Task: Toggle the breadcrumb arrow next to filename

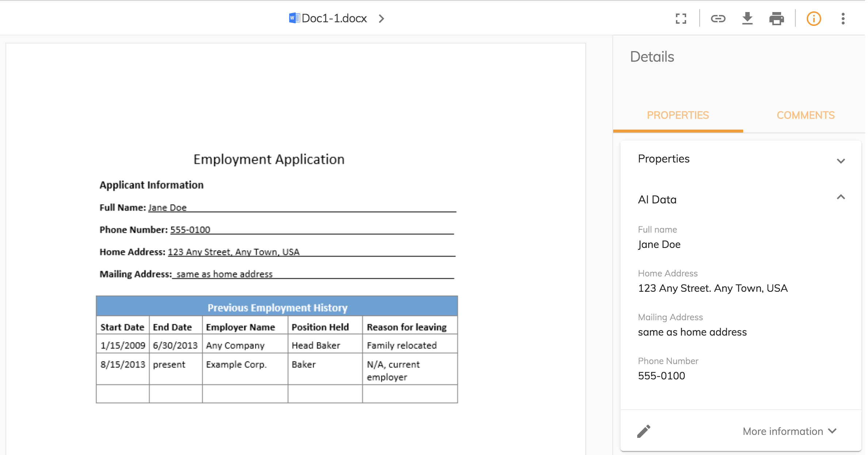Action: tap(382, 18)
